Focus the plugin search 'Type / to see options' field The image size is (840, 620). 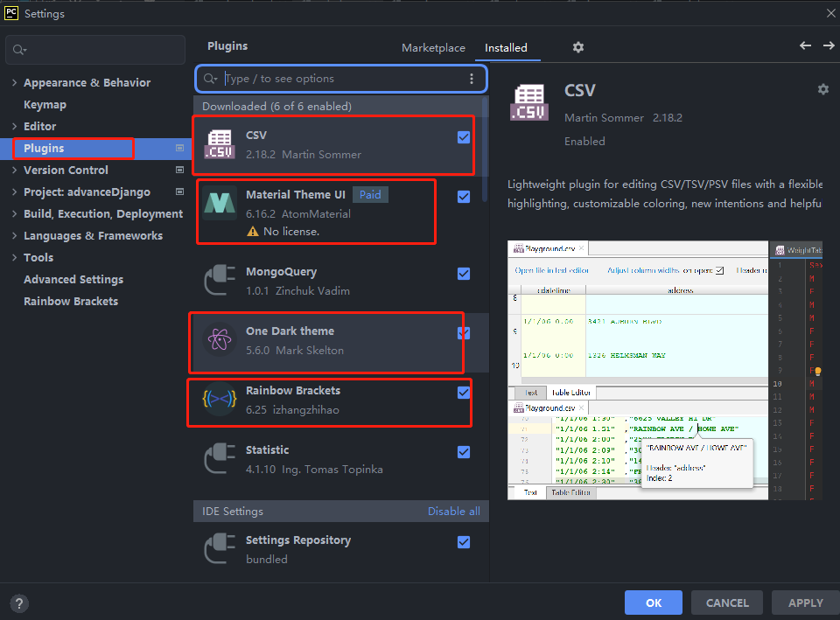click(341, 79)
